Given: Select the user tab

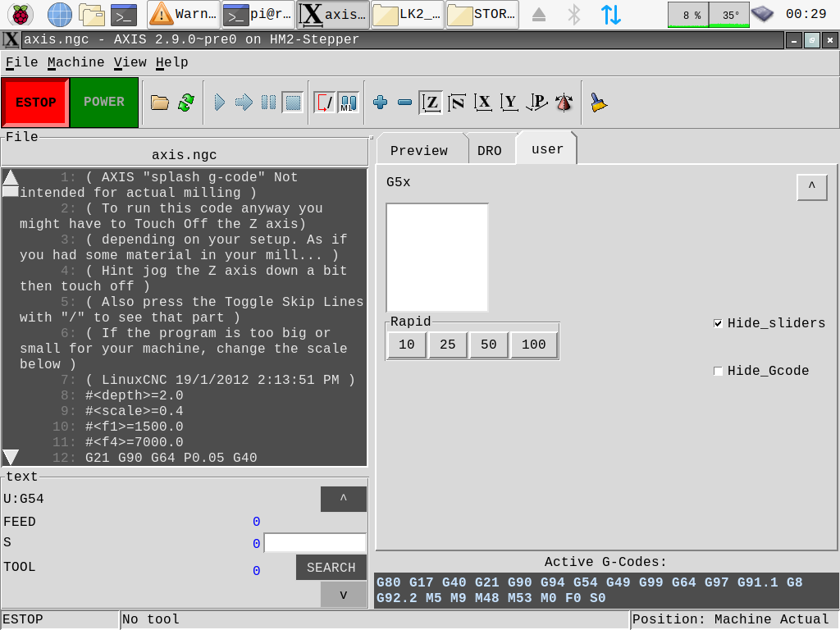Looking at the screenshot, I should pyautogui.click(x=547, y=149).
